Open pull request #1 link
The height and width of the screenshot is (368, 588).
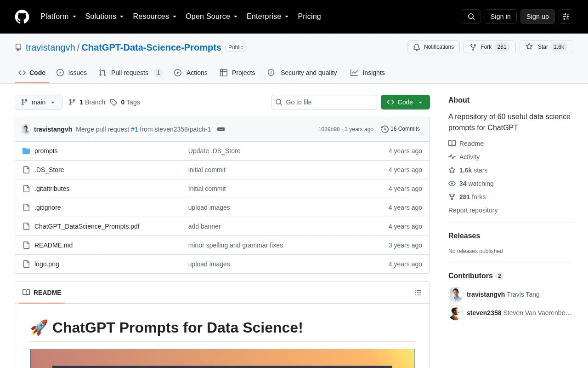click(134, 129)
